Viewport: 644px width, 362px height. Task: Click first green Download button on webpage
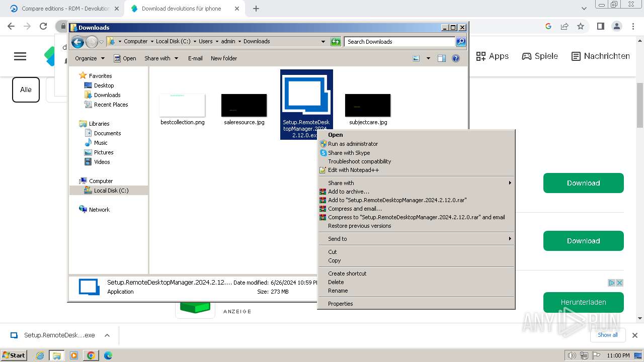[x=583, y=183]
